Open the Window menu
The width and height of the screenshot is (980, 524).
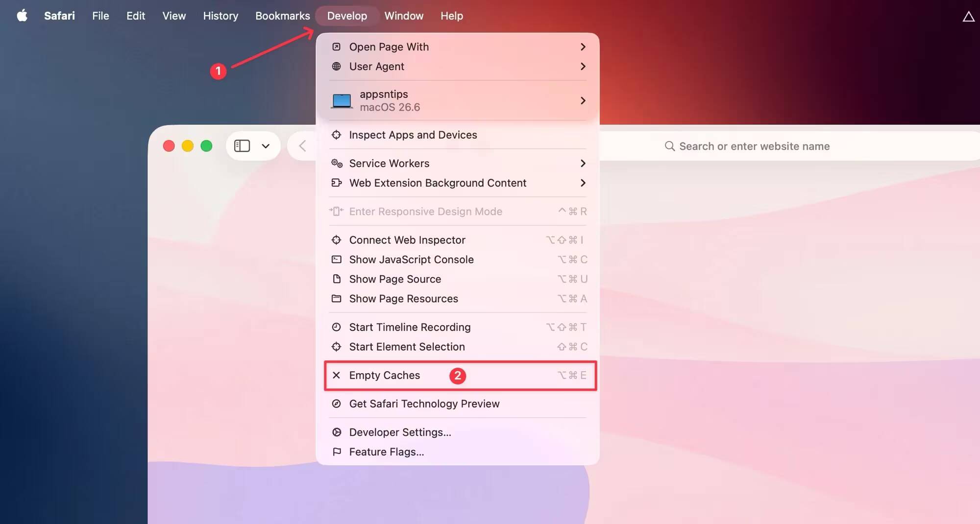pos(404,16)
